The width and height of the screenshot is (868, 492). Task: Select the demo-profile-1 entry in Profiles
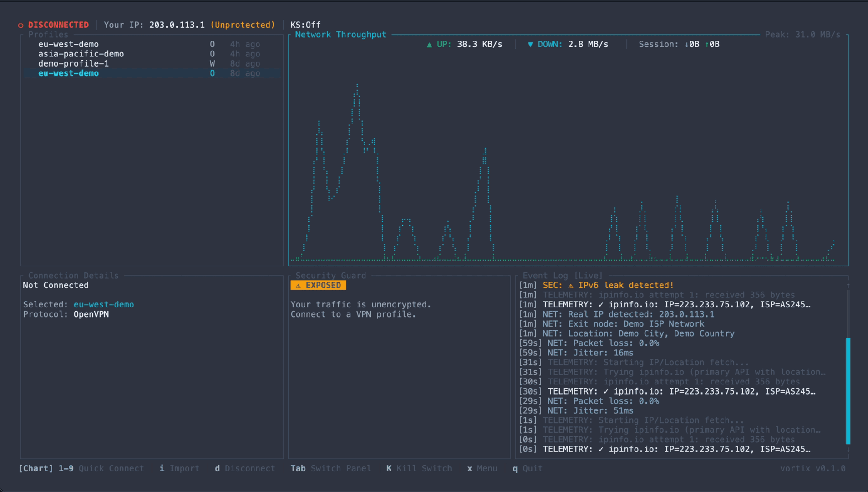pos(74,63)
